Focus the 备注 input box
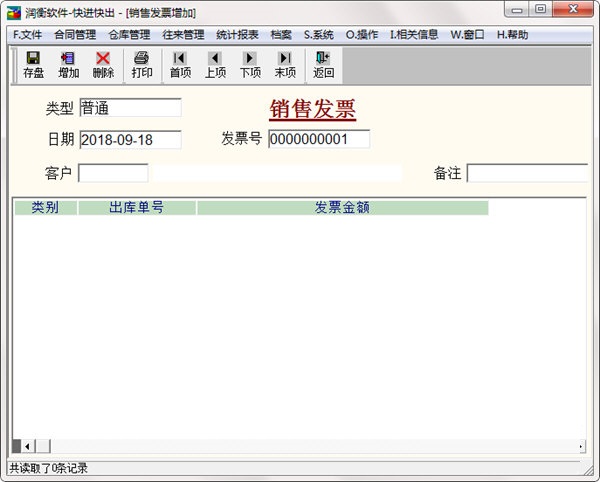 tap(527, 173)
